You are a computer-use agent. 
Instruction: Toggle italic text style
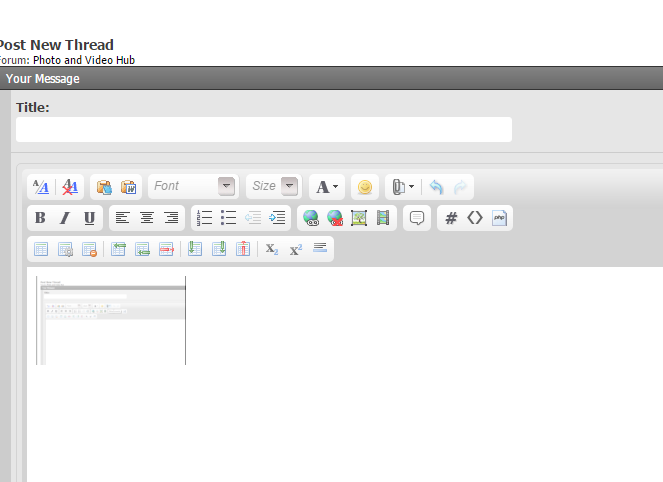[65, 218]
